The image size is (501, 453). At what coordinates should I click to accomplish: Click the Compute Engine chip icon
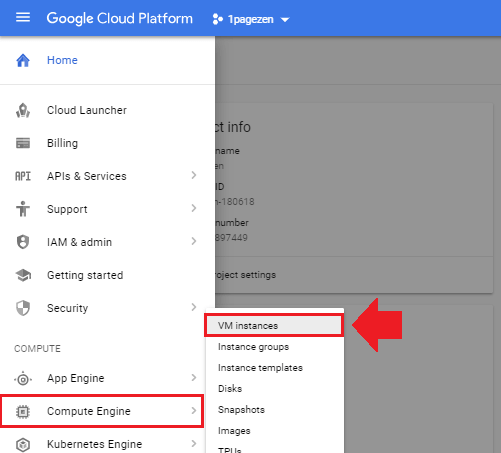click(x=23, y=412)
